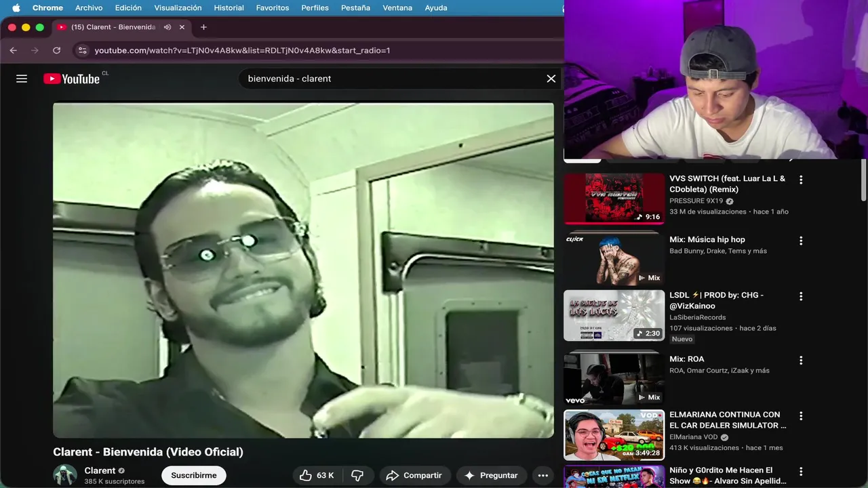The image size is (868, 488).
Task: Open options menu for Mix: ROA
Action: [801, 360]
